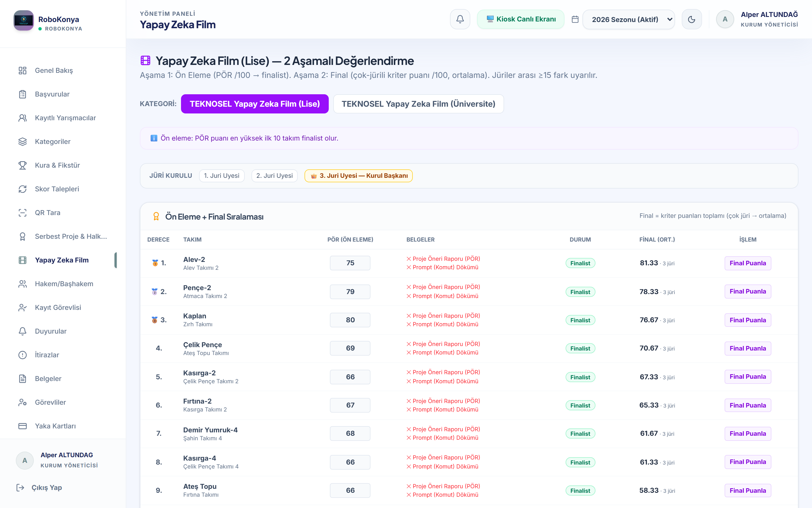Select 3. Juri Uyesi — Kurul Başkanı chip

coord(359,176)
